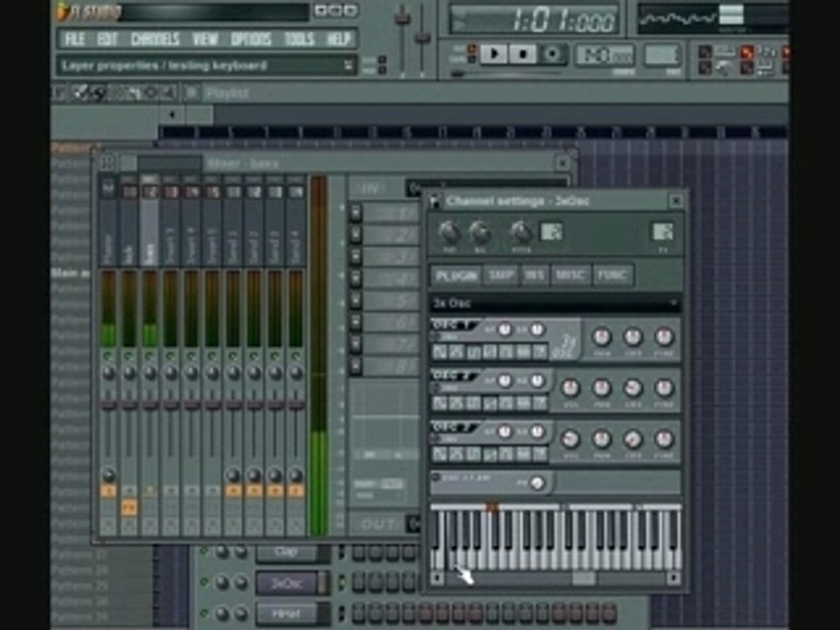Viewport: 840px width, 630px height.
Task: Open FX slot 8 menu arrow in Mixer
Action: tap(356, 367)
